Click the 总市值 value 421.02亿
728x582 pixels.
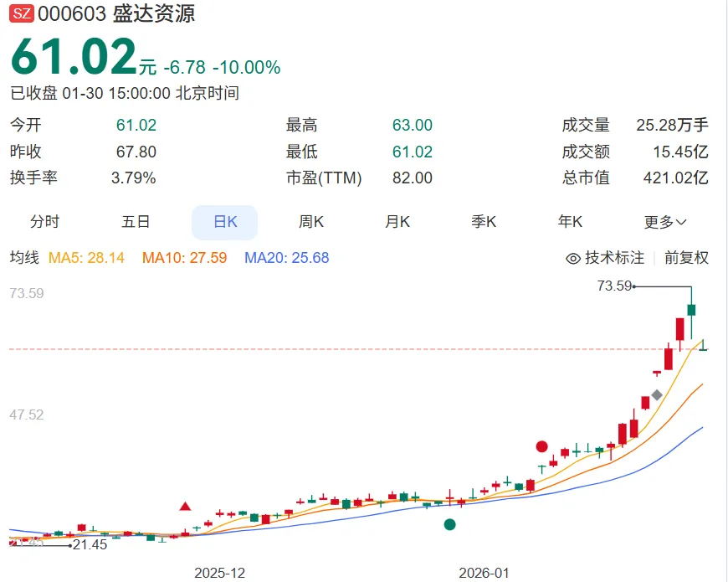coord(676,178)
